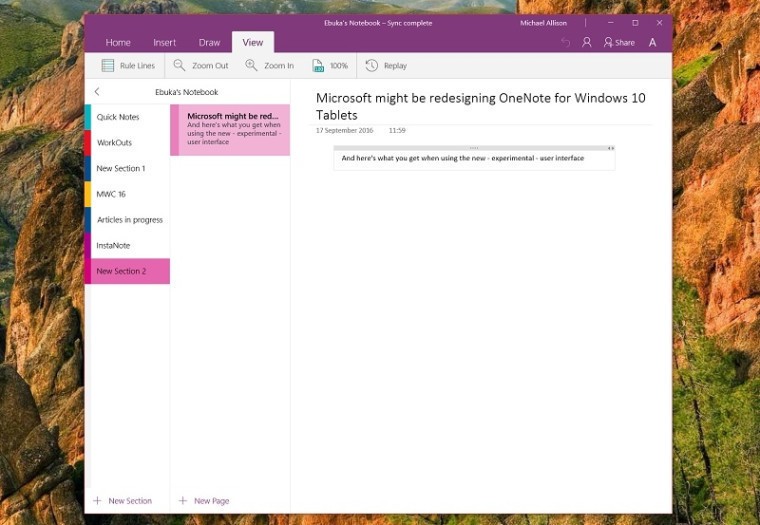760x525 pixels.
Task: Click the Share button
Action: pyautogui.click(x=619, y=43)
